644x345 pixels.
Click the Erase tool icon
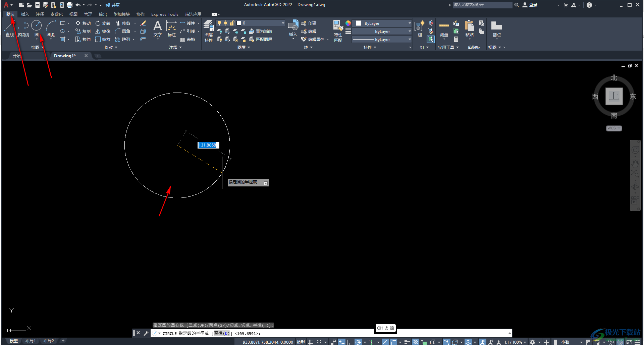pyautogui.click(x=143, y=23)
